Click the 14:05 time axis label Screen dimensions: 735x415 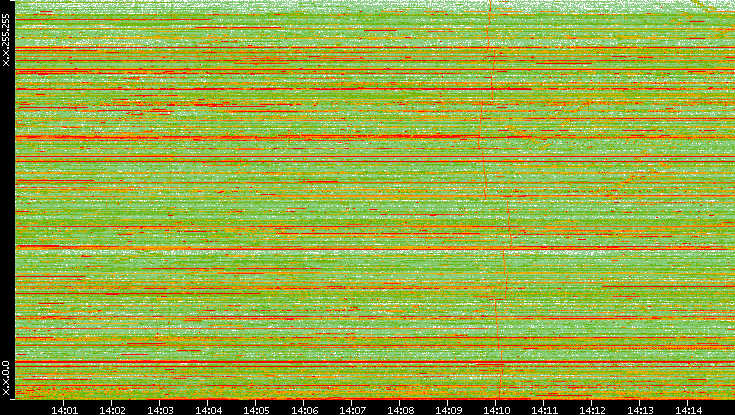point(256,410)
